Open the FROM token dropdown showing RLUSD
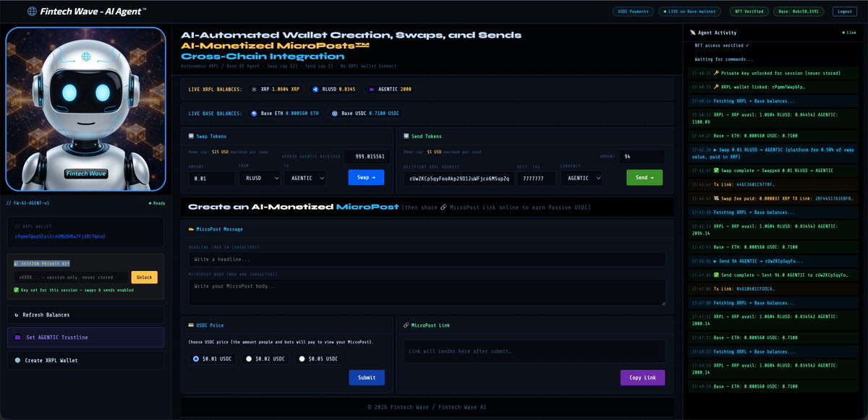 (x=260, y=179)
